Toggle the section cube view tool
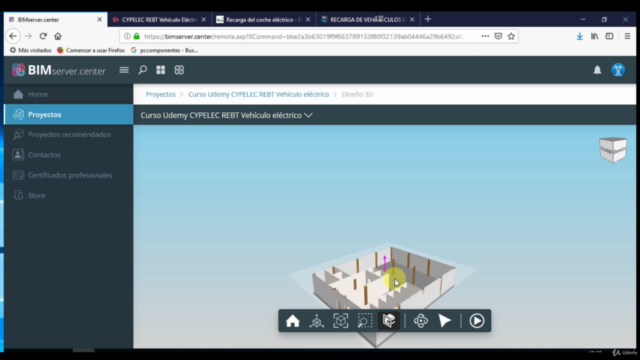640x360 pixels. tap(389, 321)
